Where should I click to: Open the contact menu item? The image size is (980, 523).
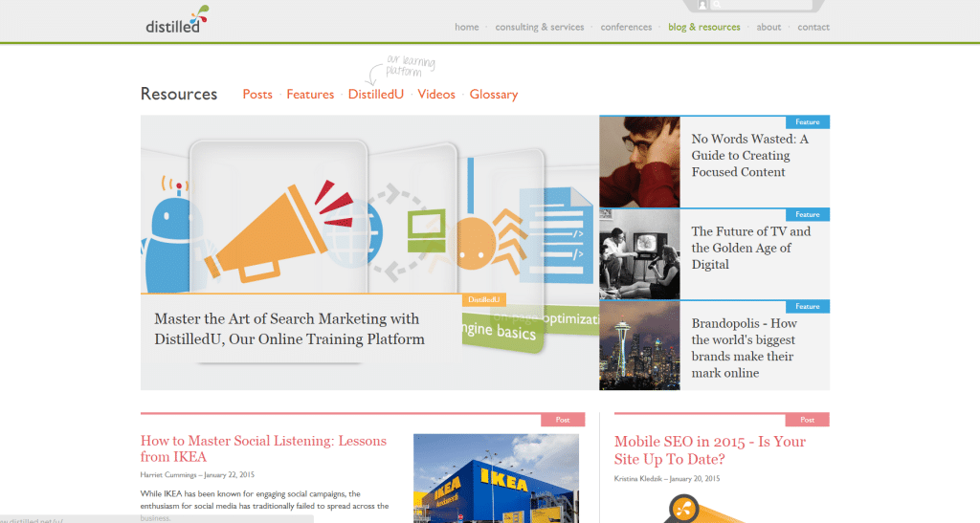(813, 27)
